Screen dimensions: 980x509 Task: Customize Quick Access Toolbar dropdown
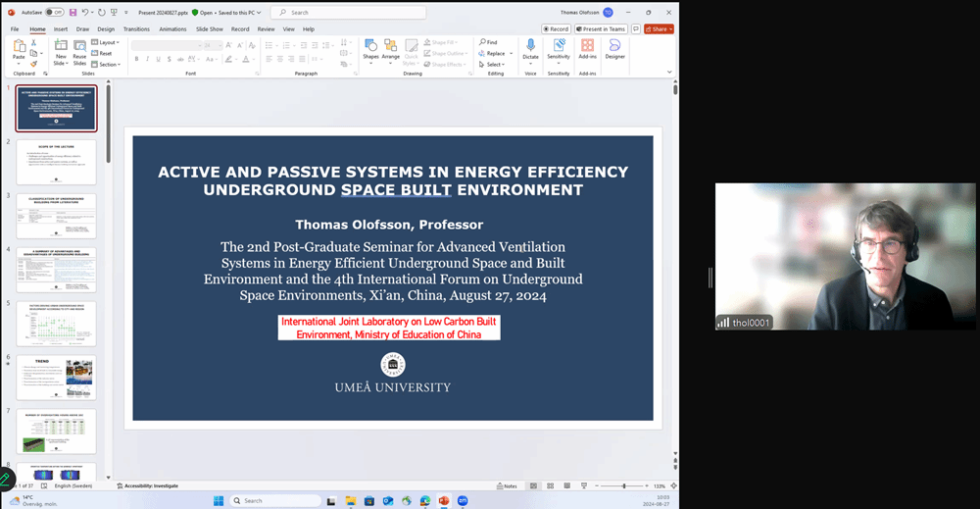point(126,13)
